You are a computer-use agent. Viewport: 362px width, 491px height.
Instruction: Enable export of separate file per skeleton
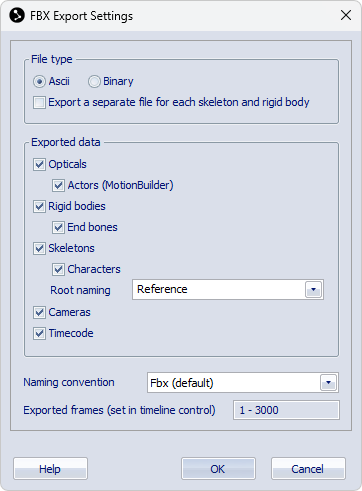(x=39, y=102)
